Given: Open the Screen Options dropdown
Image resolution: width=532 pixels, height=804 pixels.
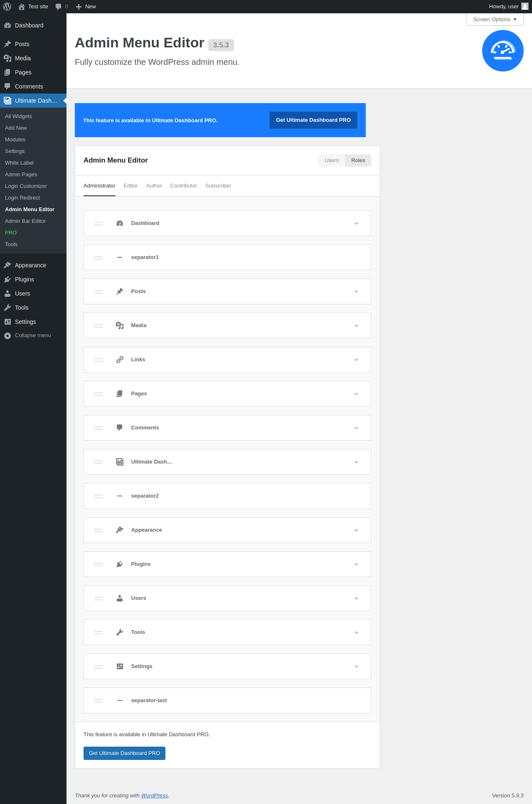Looking at the screenshot, I should coord(495,20).
